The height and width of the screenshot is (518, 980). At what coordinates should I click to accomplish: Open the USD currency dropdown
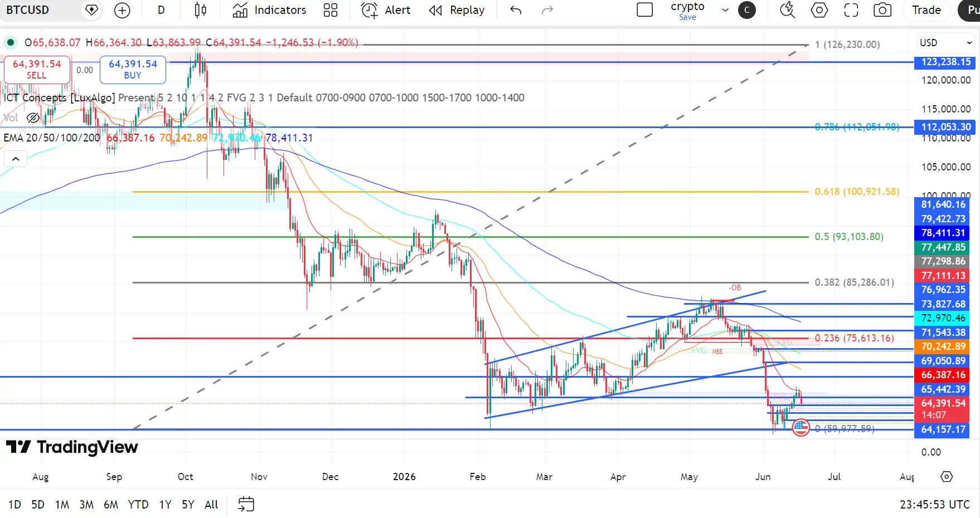point(946,43)
